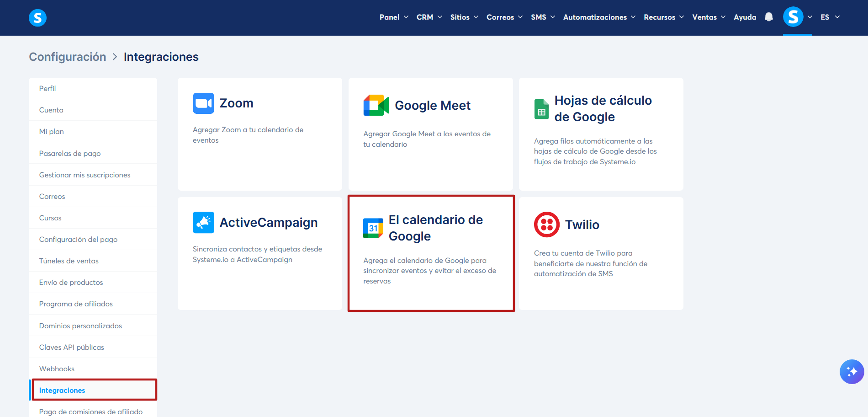Open Hojas de cálculo de Google title

[603, 109]
